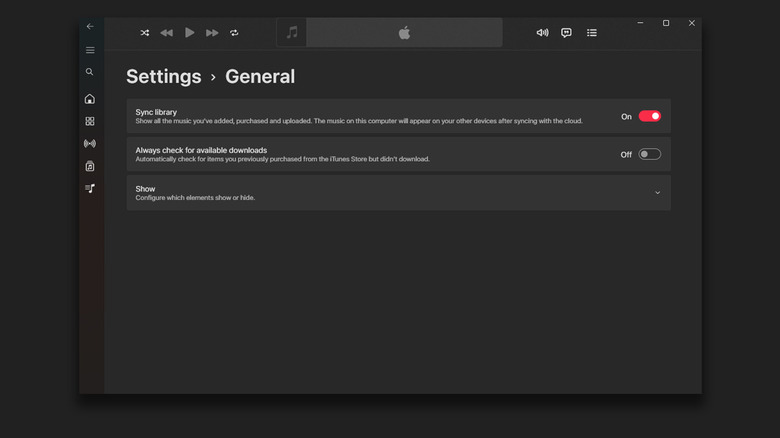
Task: Go back using the back arrow
Action: (90, 26)
